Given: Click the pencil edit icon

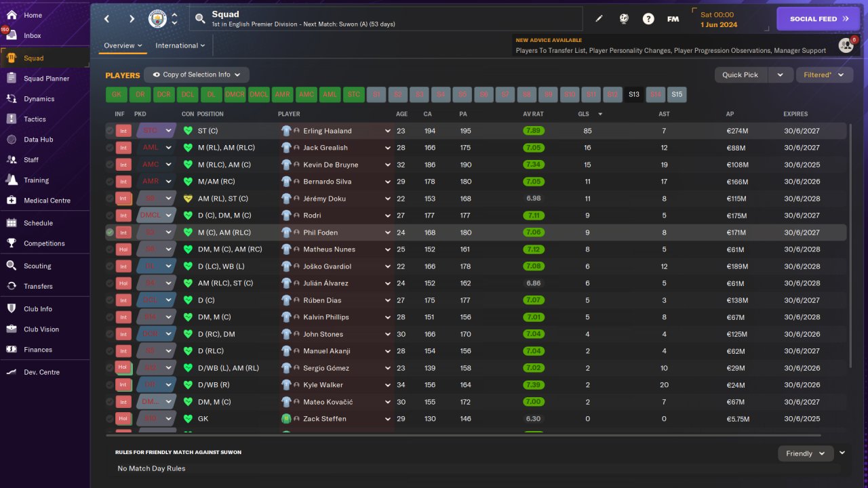Looking at the screenshot, I should [x=599, y=19].
